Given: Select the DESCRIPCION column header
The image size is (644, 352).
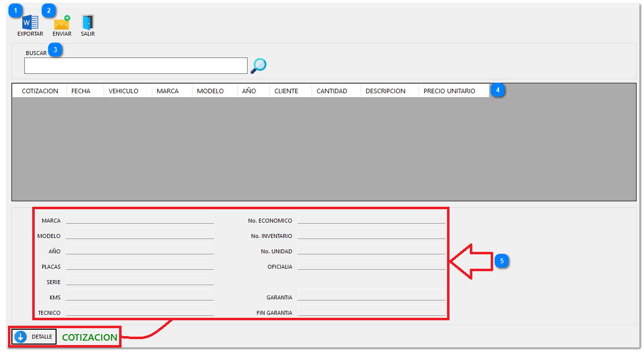Looking at the screenshot, I should click(390, 91).
